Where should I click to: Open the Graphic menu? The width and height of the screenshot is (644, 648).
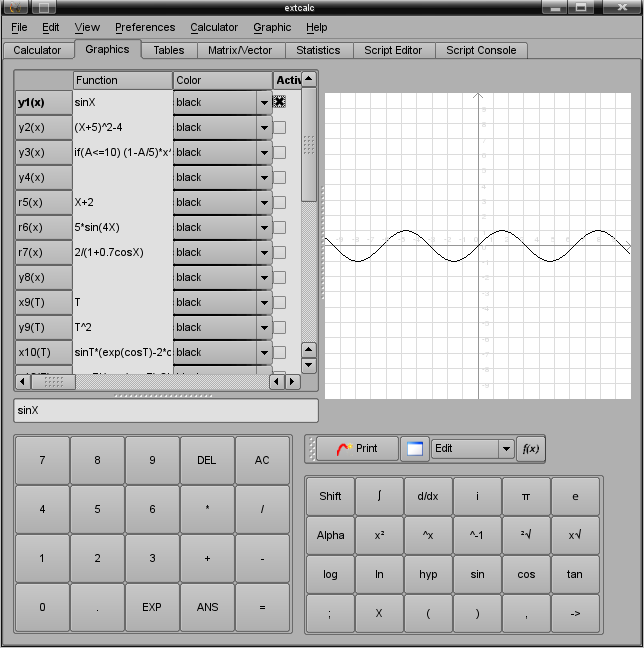(x=272, y=27)
